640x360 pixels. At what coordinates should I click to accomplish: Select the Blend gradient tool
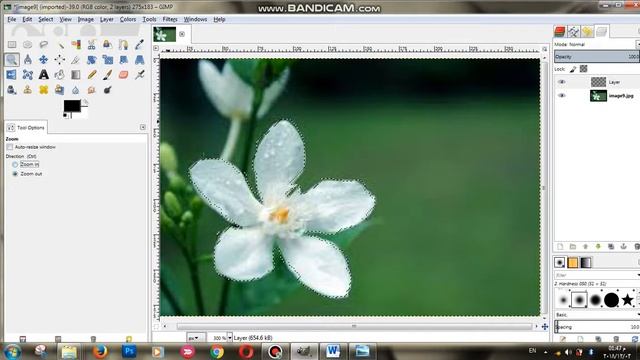tap(76, 75)
